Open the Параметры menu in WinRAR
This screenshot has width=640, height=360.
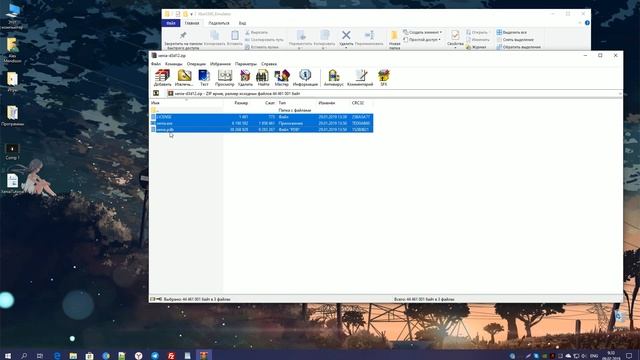(x=246, y=64)
